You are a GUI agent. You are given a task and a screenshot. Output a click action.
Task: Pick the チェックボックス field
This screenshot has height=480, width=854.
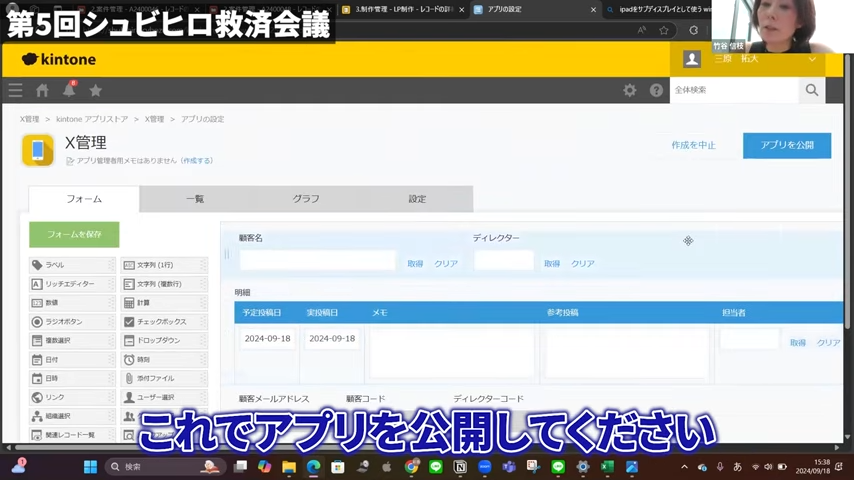pyautogui.click(x=164, y=321)
